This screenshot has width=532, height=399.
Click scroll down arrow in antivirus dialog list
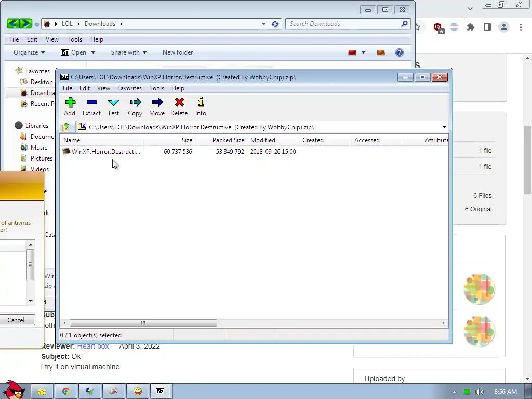click(31, 301)
